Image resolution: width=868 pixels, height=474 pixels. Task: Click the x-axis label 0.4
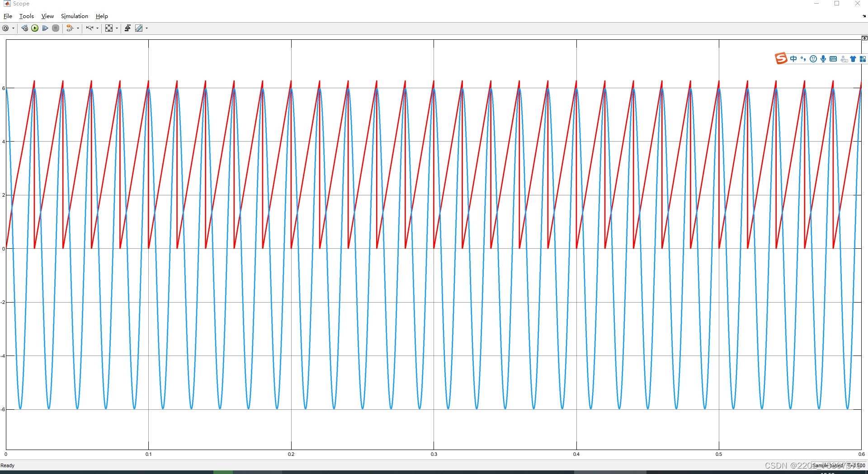coord(576,454)
